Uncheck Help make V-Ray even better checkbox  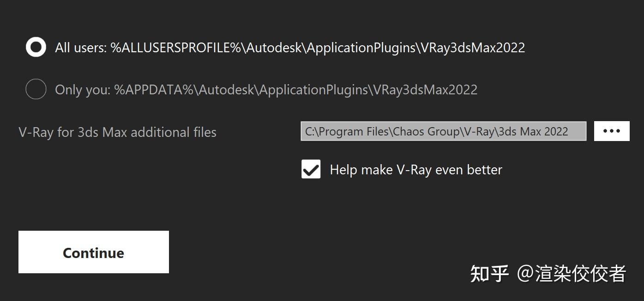[x=311, y=169]
